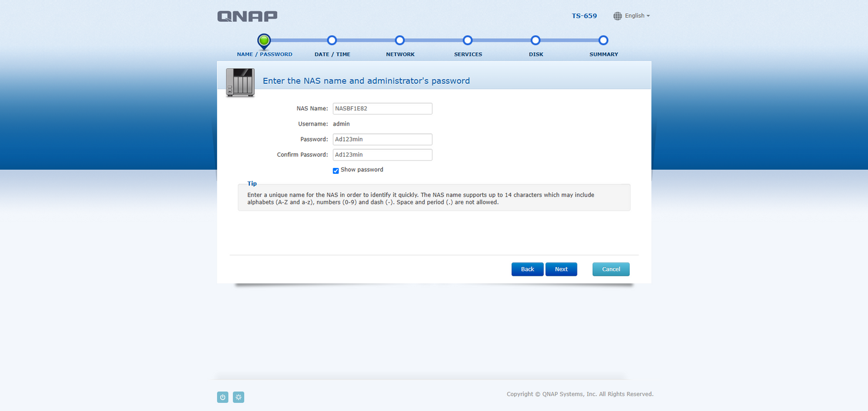Go to the Network step circle

click(400, 40)
